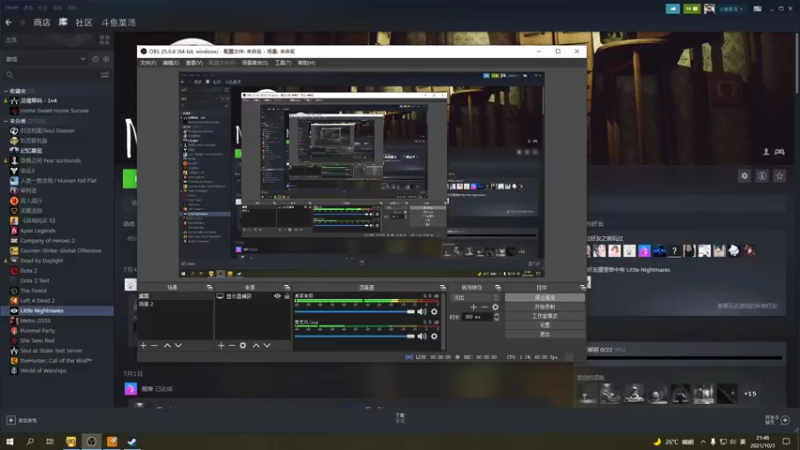
Task: Open the game info icon on Steam page
Action: (762, 176)
